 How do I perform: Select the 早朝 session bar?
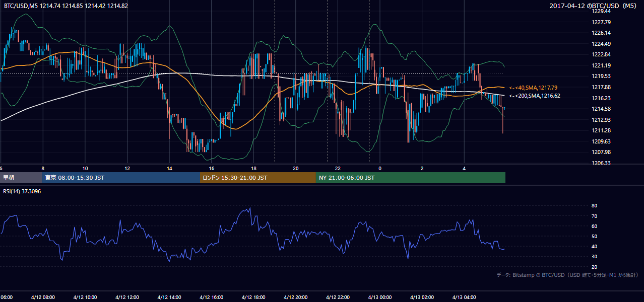coord(21,178)
